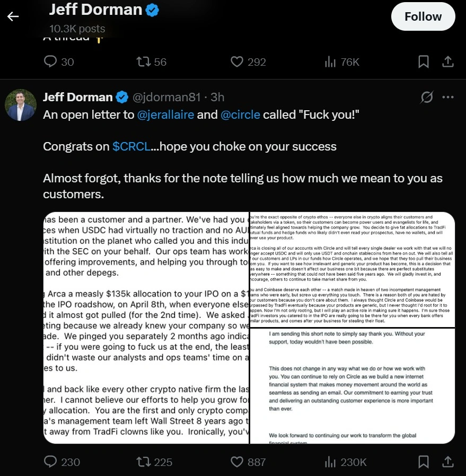Viewport: 466px width, 476px height.
Task: Repost the tweet with 56 reposts
Action: click(x=143, y=62)
